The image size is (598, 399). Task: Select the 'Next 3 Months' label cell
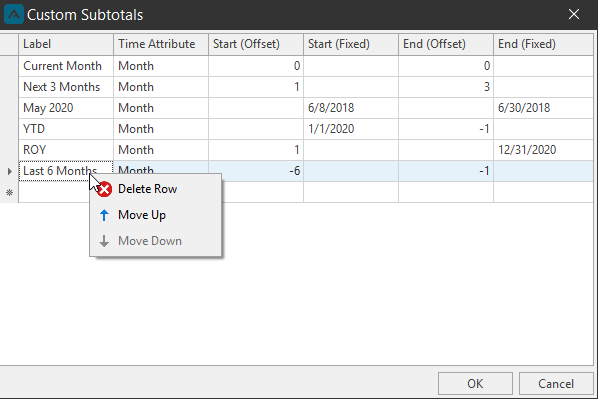66,87
